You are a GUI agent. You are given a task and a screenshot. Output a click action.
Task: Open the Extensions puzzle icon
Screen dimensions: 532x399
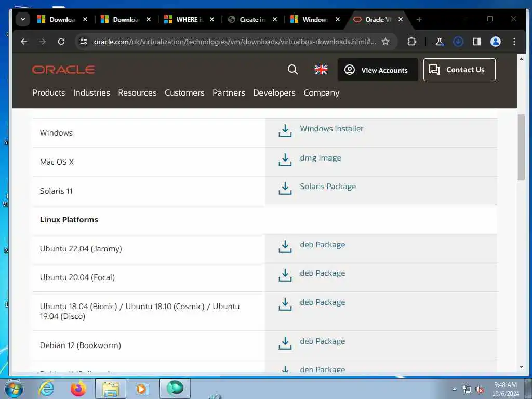[411, 42]
